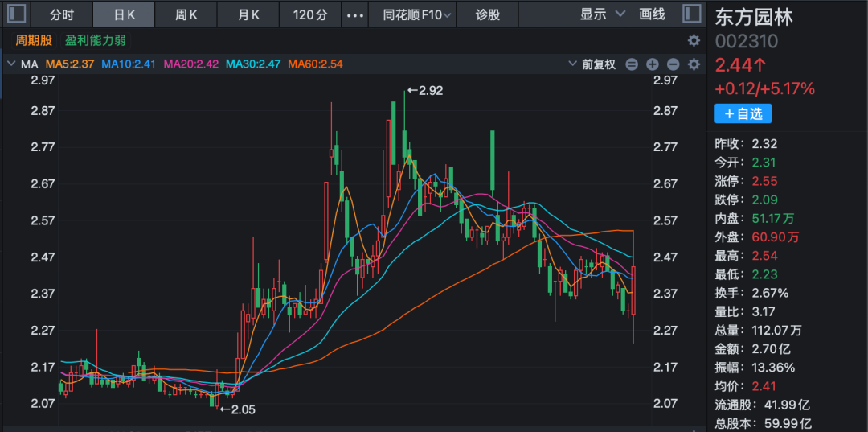Open settings gear in the tag row
Image resolution: width=868 pixels, height=432 pixels.
[x=694, y=40]
